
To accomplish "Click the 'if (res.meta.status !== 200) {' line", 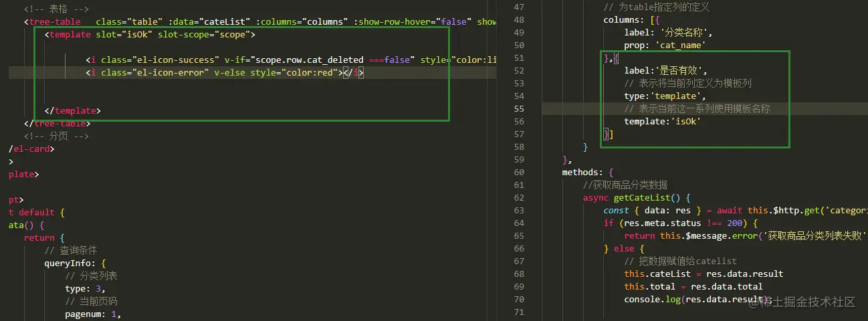I will [x=681, y=223].
